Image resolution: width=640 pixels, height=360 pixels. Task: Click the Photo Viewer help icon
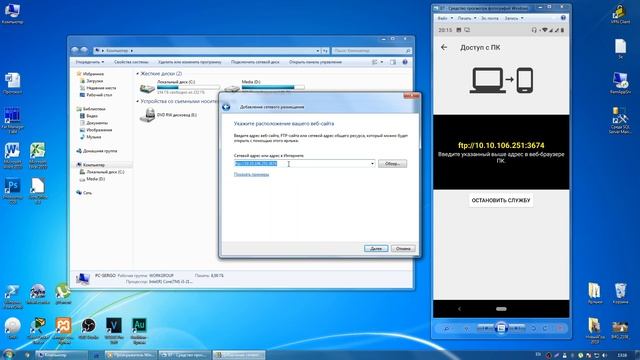coord(563,18)
